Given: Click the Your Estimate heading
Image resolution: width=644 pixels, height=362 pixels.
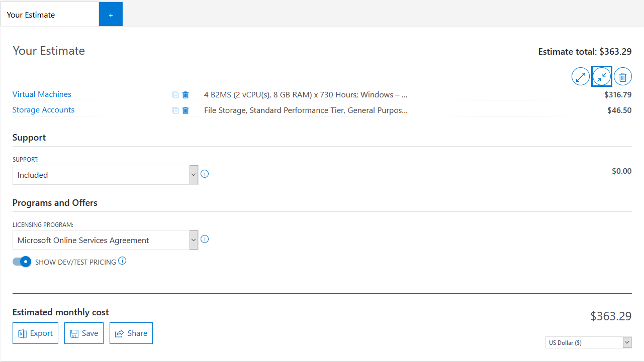Looking at the screenshot, I should pos(49,51).
